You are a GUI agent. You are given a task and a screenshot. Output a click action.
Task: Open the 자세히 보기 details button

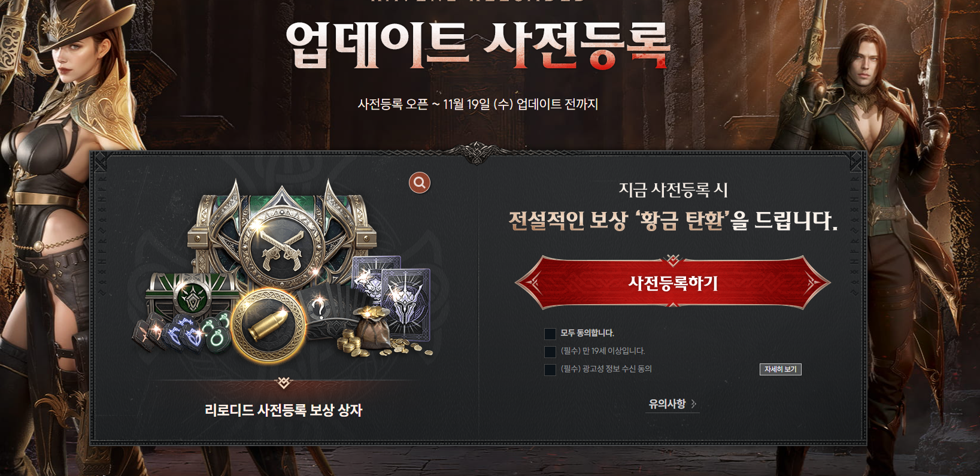pyautogui.click(x=781, y=369)
